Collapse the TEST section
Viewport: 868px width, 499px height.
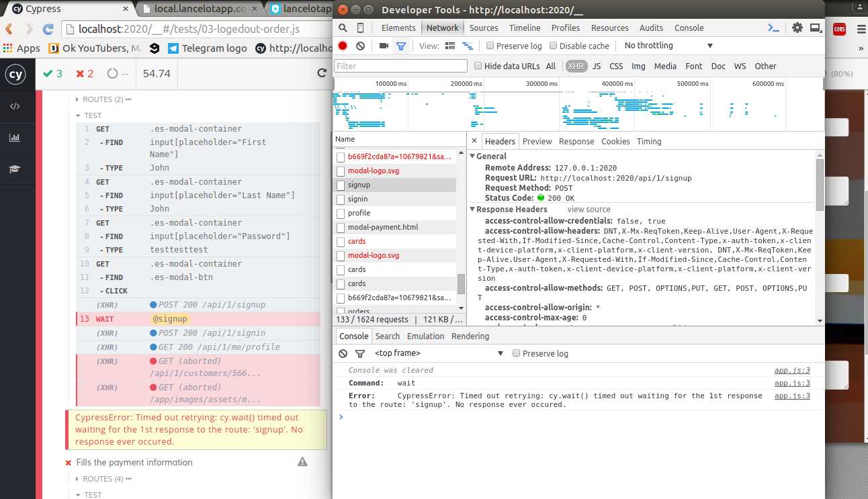89,116
